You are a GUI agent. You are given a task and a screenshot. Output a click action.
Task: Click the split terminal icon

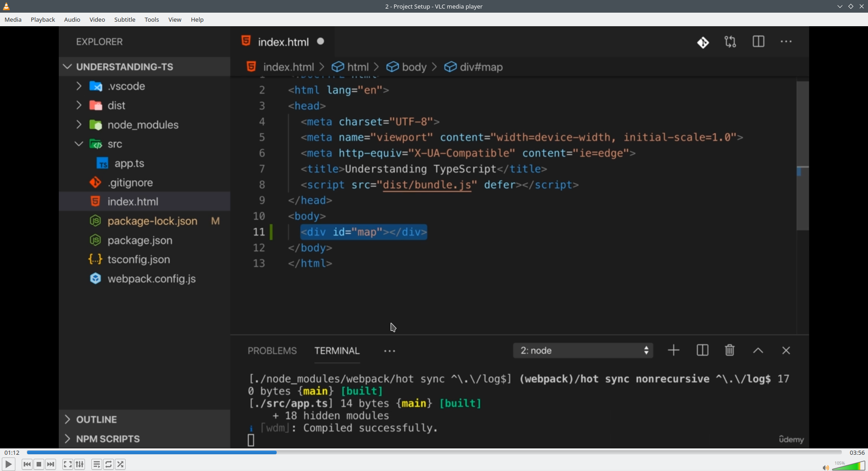pyautogui.click(x=703, y=350)
